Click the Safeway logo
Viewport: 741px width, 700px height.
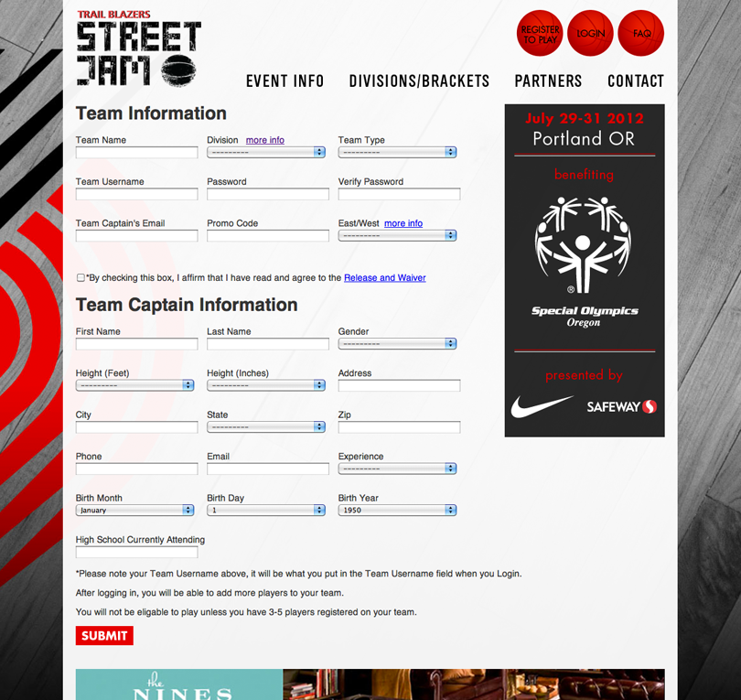click(x=622, y=406)
